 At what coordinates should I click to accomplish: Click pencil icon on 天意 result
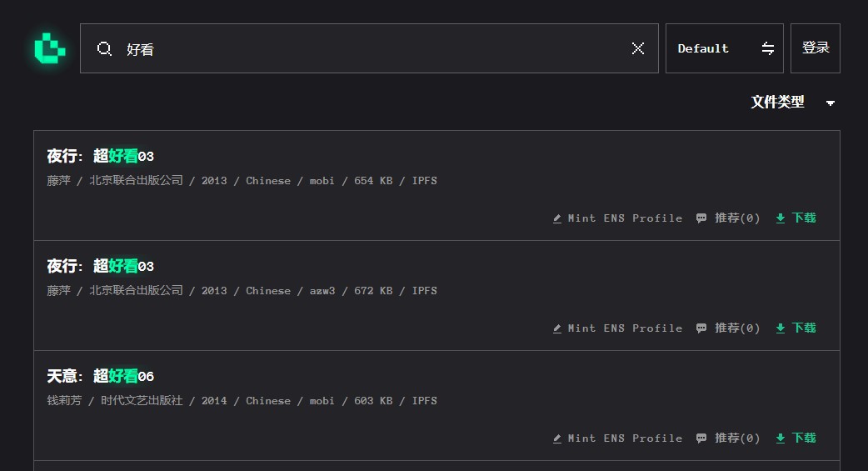(557, 438)
